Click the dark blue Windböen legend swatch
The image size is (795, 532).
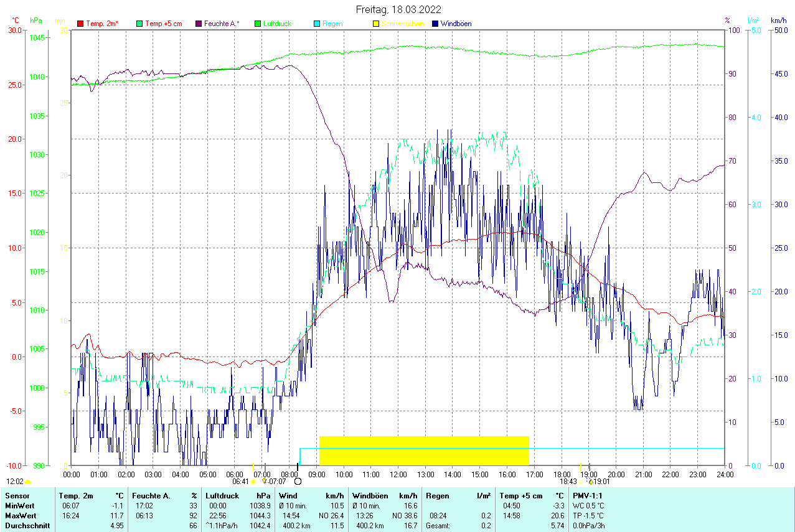435,24
